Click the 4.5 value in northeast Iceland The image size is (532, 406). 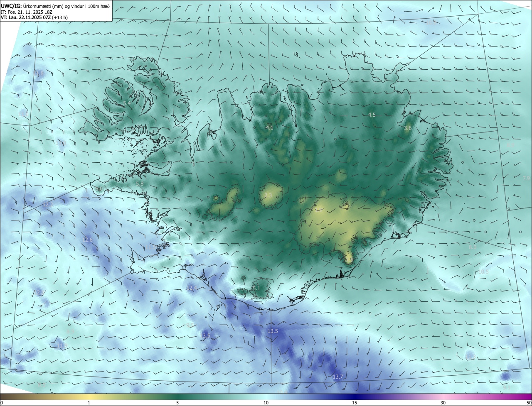tap(372, 115)
